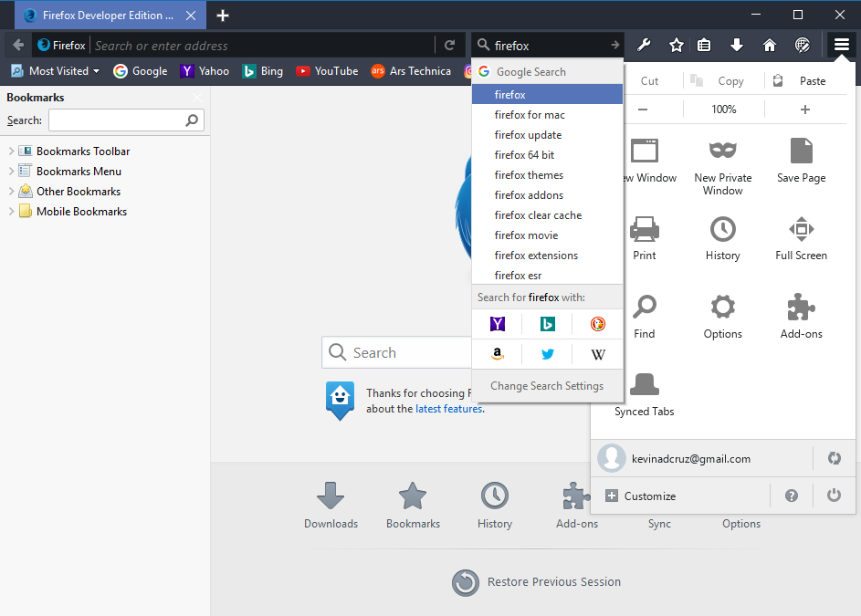Choose the 'firefox clear cache' suggestion
Viewport: 861px width, 616px height.
pos(538,215)
